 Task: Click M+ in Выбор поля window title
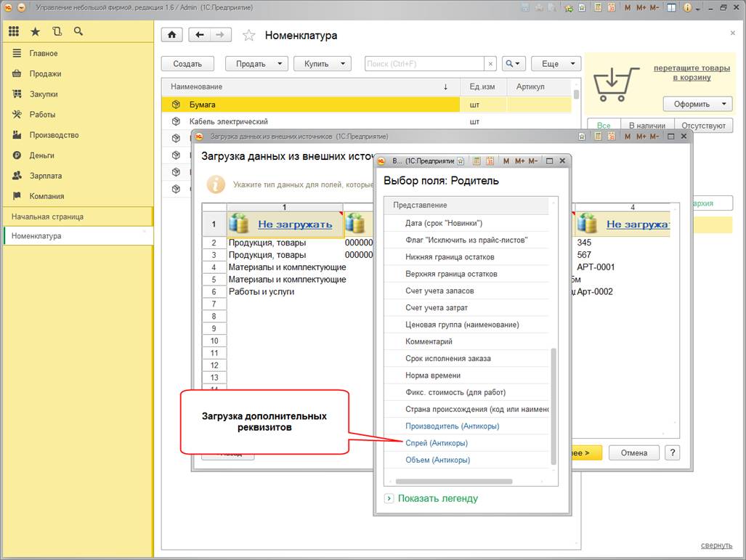tap(519, 161)
